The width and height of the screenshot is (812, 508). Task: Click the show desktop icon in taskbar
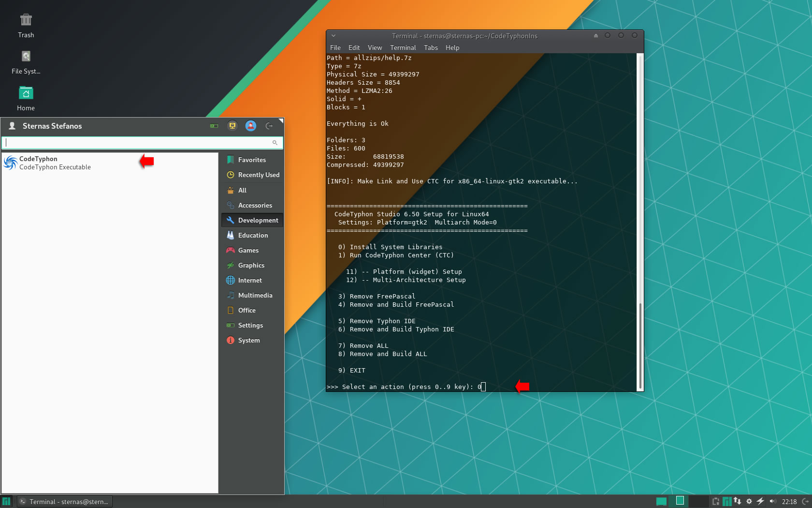tap(661, 502)
